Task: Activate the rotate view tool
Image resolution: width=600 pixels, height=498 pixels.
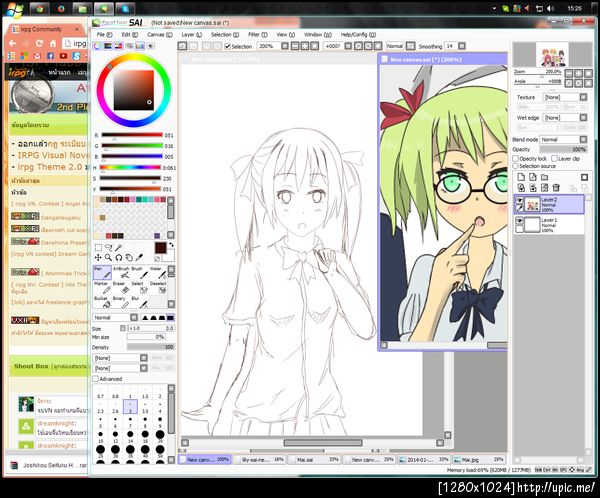Action: pos(119,258)
